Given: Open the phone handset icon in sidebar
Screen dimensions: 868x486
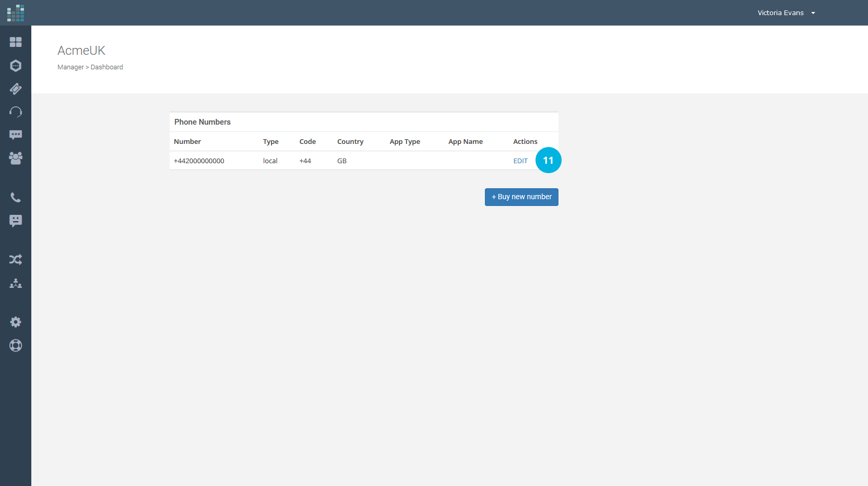Looking at the screenshot, I should (x=16, y=198).
